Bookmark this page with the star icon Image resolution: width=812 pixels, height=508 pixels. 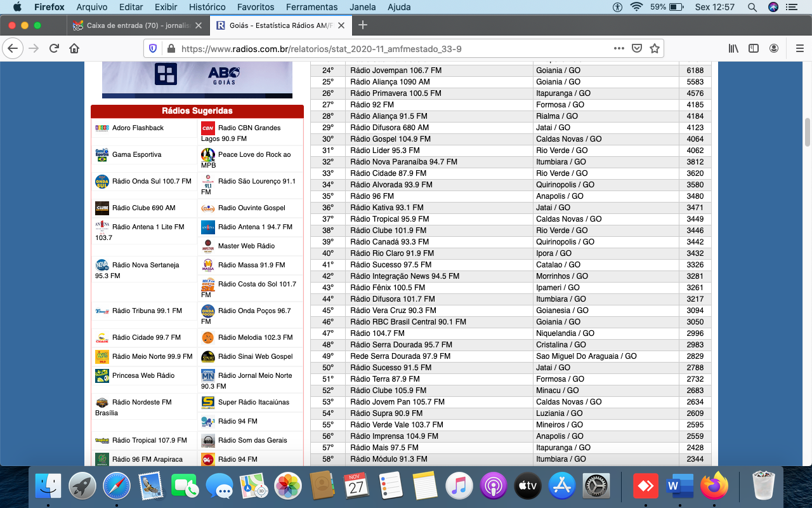click(655, 48)
